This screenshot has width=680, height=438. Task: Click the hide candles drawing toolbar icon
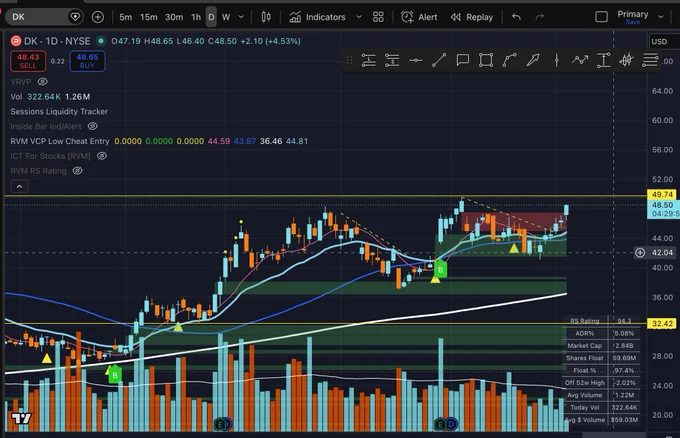[x=626, y=60]
